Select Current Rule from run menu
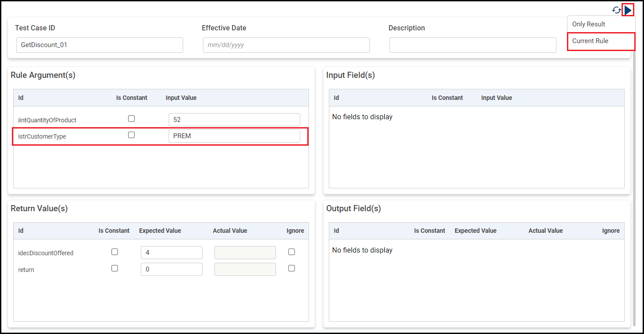Image resolution: width=644 pixels, height=334 pixels. [590, 41]
